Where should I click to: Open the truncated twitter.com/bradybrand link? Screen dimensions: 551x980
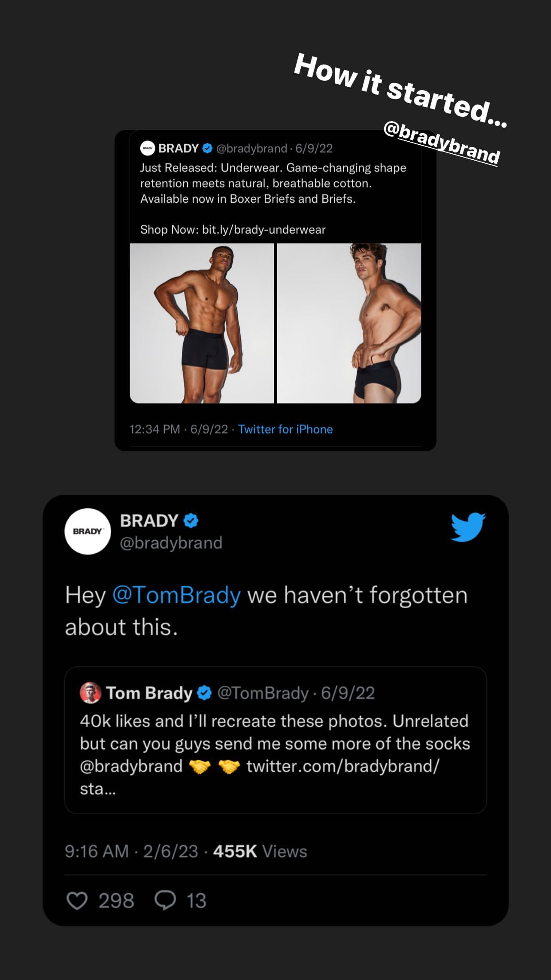tap(342, 766)
